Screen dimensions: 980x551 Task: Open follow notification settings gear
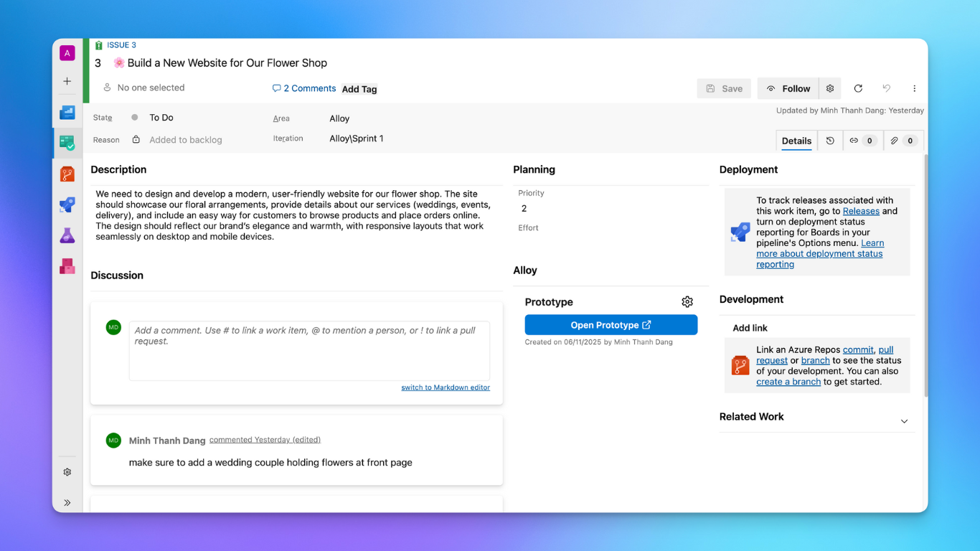pyautogui.click(x=830, y=88)
